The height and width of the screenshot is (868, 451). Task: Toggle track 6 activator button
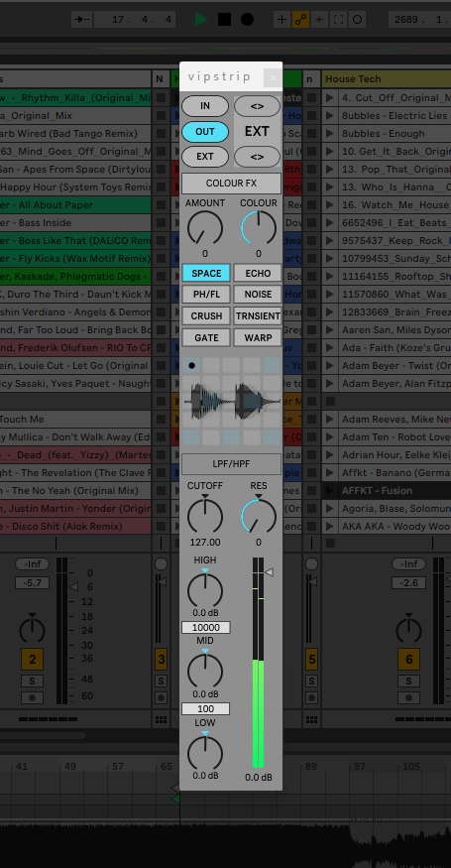(x=409, y=660)
